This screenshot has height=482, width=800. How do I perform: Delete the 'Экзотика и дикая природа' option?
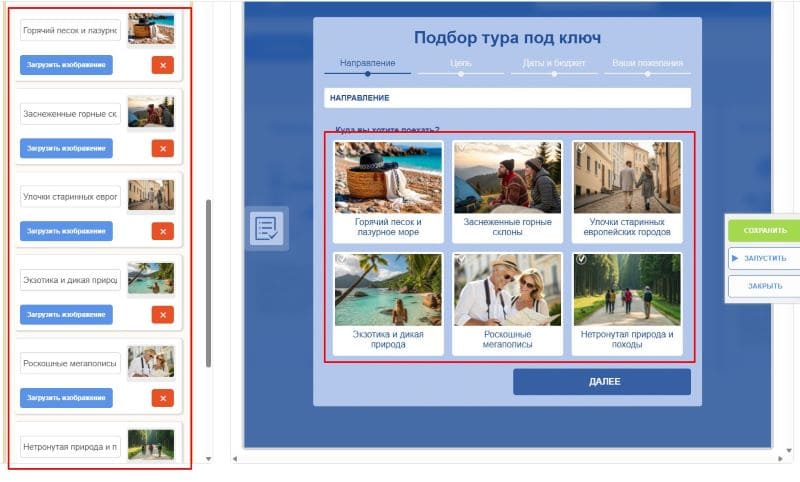point(163,315)
